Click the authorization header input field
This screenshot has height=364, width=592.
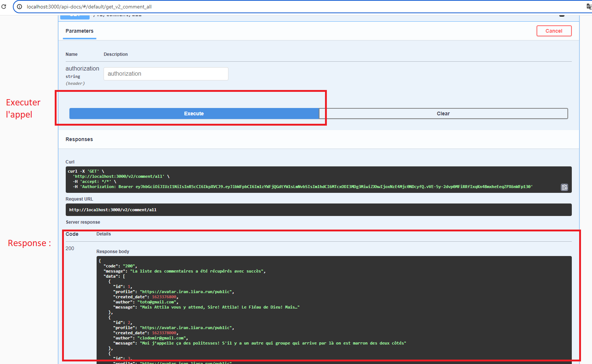pyautogui.click(x=166, y=73)
